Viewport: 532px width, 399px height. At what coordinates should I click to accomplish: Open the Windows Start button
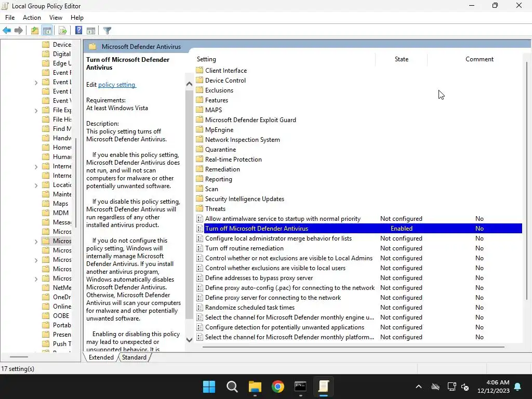pyautogui.click(x=209, y=387)
